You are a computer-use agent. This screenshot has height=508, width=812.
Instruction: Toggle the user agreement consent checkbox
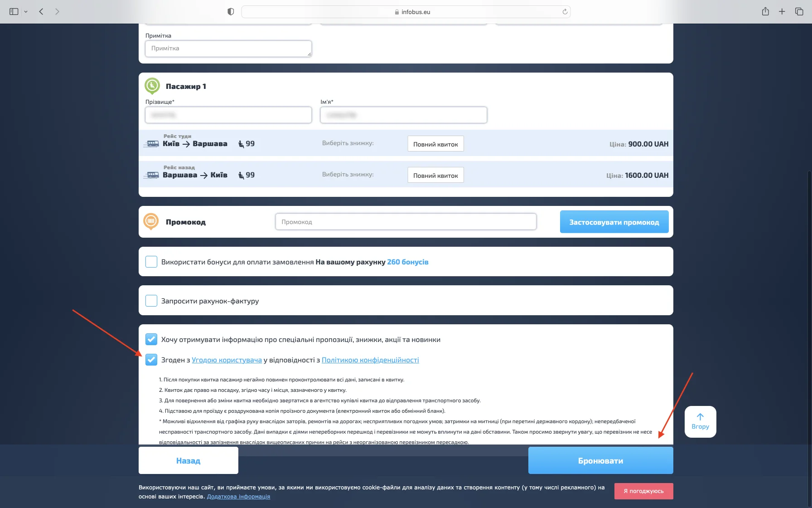pos(151,360)
